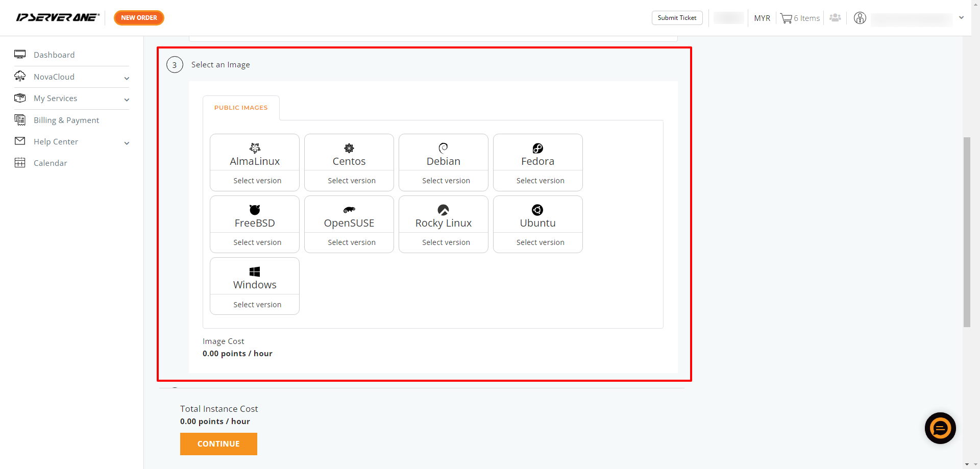Click the AlmaLinux logo icon
980x469 pixels.
[x=255, y=148]
